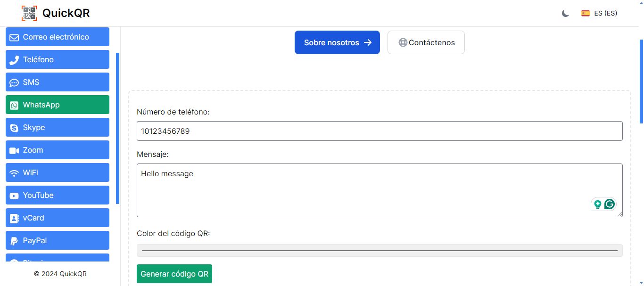The height and width of the screenshot is (286, 644).
Task: Click the phone icon for Teléfono
Action: 14,60
